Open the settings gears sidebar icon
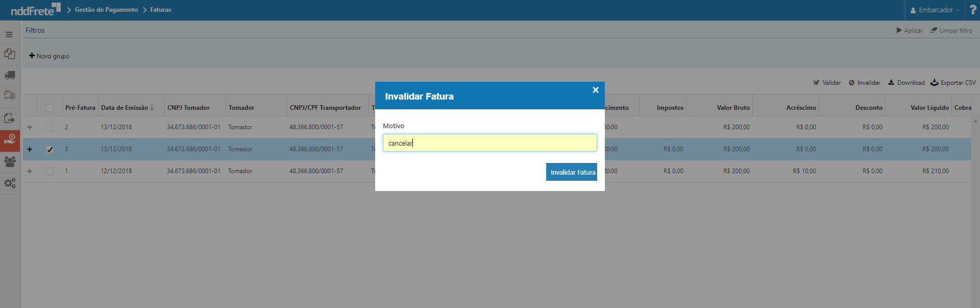Image resolution: width=980 pixels, height=308 pixels. point(10,183)
